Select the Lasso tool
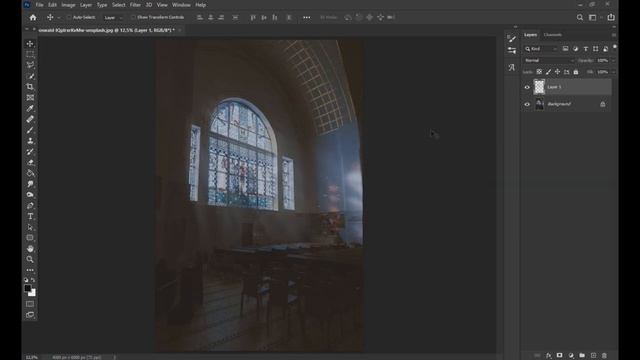 click(30, 65)
